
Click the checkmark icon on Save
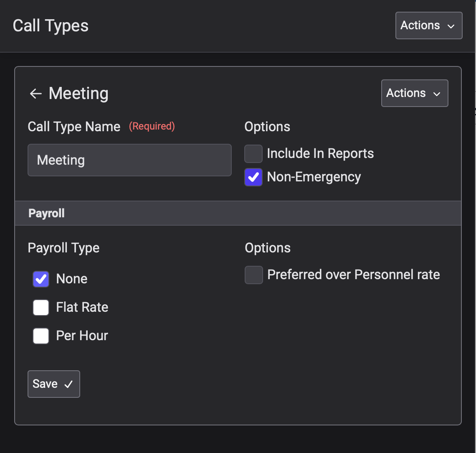(68, 384)
